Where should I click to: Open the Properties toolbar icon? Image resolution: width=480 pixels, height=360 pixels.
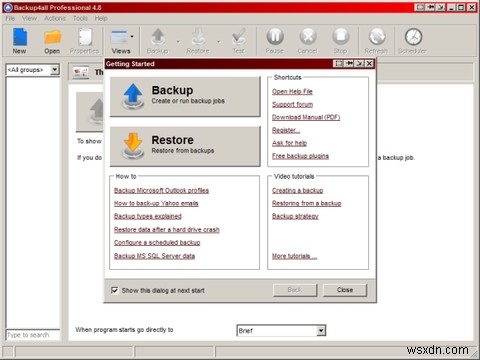[x=85, y=37]
